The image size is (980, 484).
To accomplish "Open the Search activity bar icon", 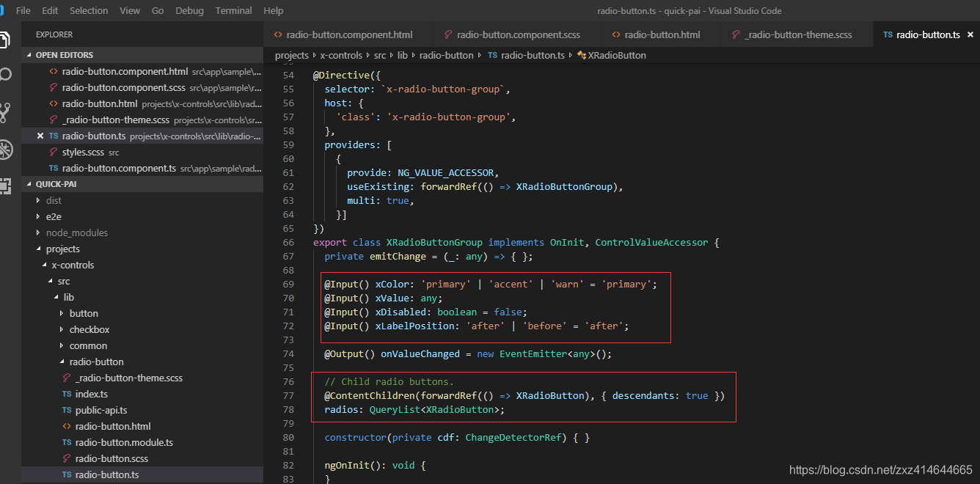I will pyautogui.click(x=4, y=75).
